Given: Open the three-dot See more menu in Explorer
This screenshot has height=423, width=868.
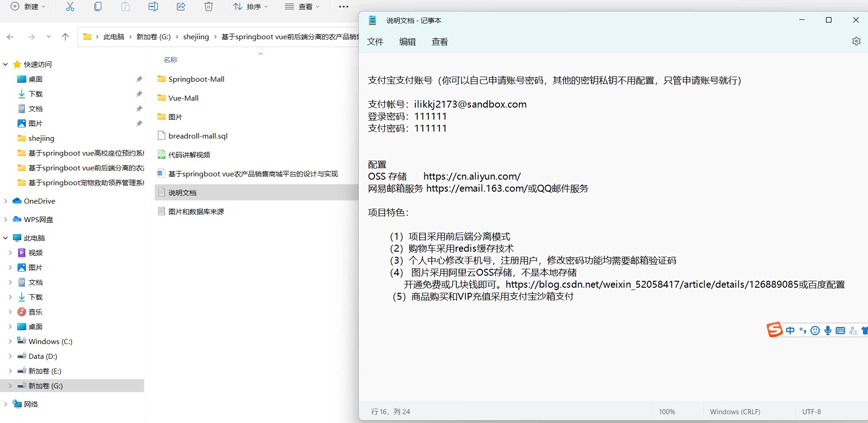Looking at the screenshot, I should point(344,6).
